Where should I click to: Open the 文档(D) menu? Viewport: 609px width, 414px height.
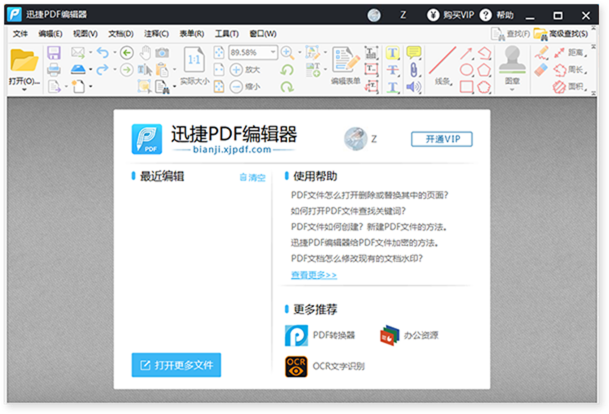click(x=121, y=34)
